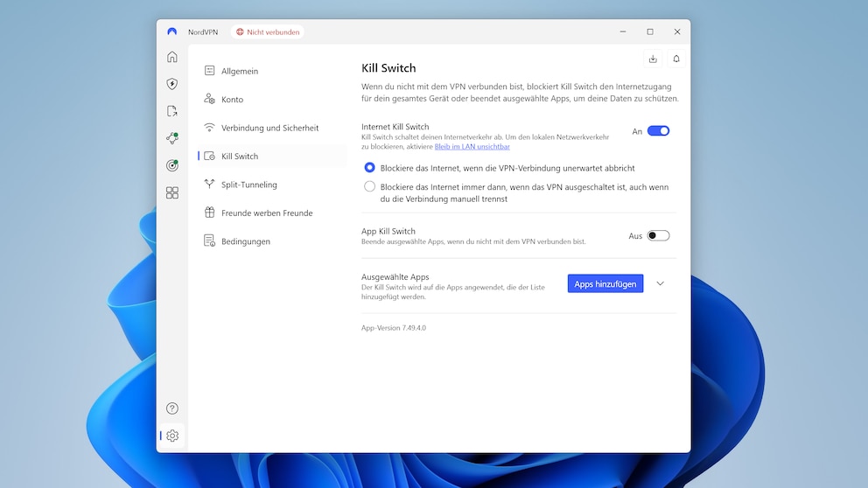Select block internet always when VPN off

tap(369, 186)
